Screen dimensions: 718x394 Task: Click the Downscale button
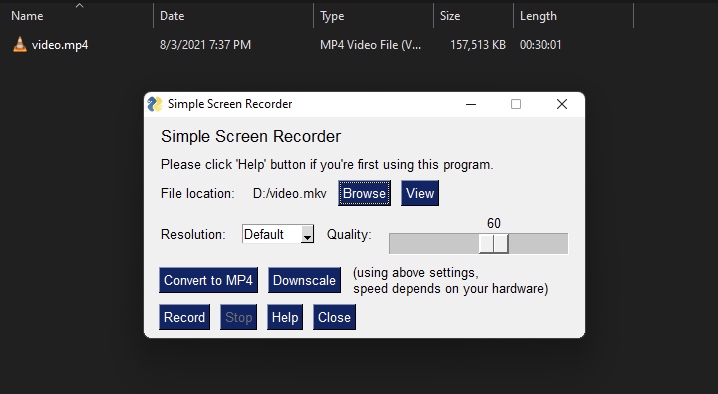(x=305, y=280)
